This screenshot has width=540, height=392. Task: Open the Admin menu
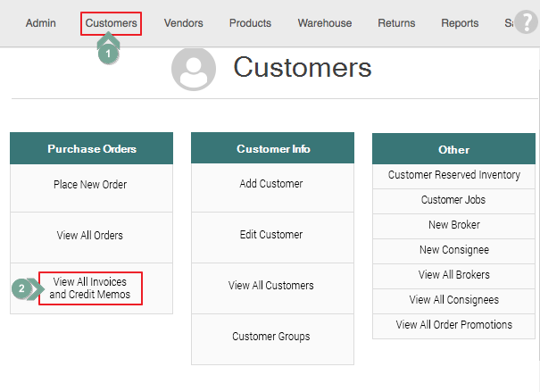point(40,23)
